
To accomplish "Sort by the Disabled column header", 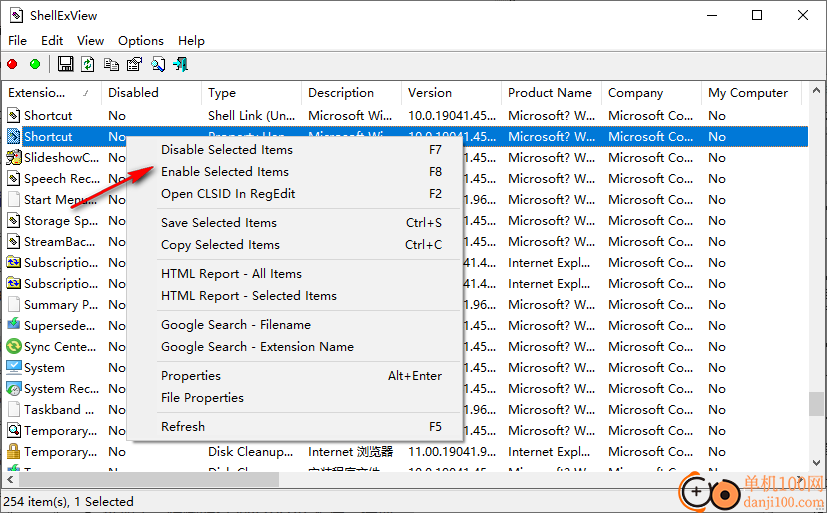I will [151, 93].
